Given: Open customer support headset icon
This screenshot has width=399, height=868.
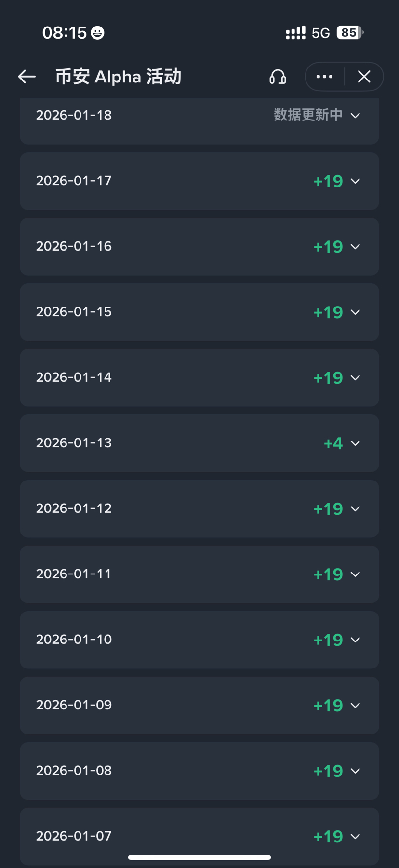Looking at the screenshot, I should coord(278,77).
